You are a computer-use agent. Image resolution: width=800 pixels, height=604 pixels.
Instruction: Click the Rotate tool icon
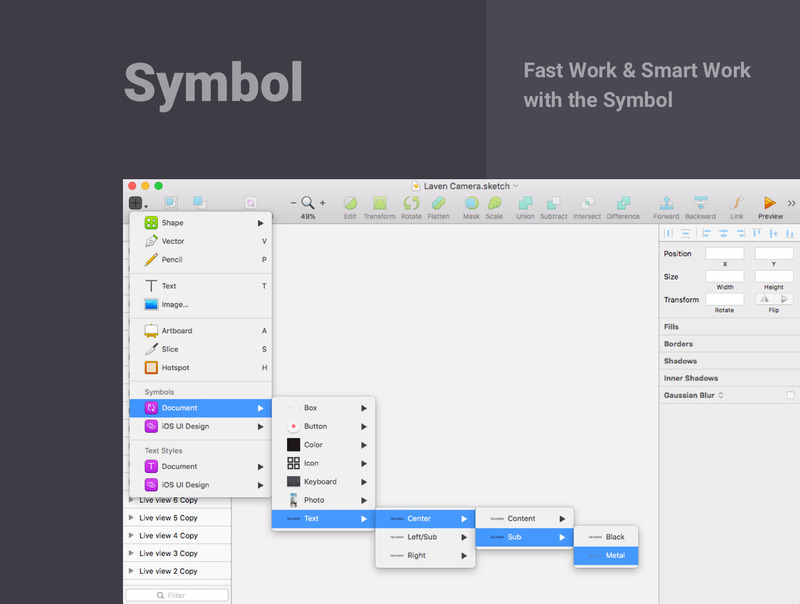point(411,203)
